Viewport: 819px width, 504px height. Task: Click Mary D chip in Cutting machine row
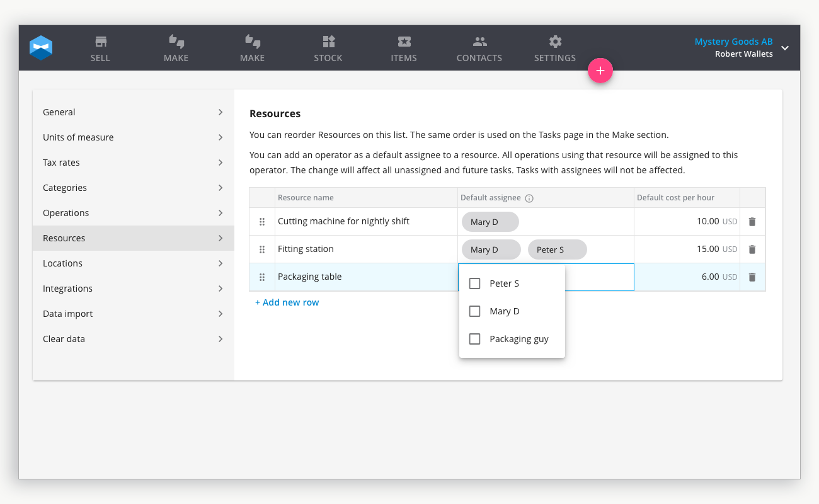tap(490, 222)
